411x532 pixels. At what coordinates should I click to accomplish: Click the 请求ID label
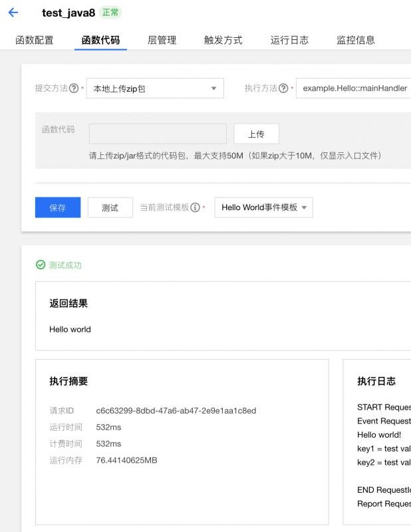[61, 410]
